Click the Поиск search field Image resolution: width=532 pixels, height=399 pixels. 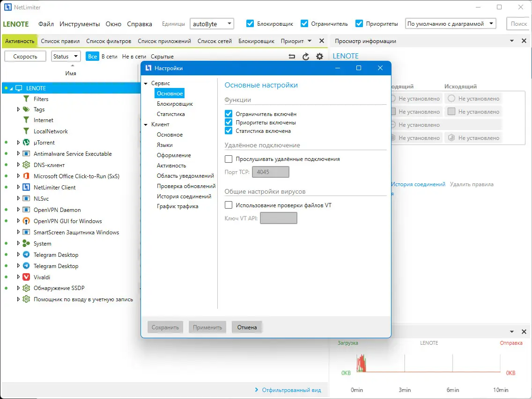(x=518, y=24)
